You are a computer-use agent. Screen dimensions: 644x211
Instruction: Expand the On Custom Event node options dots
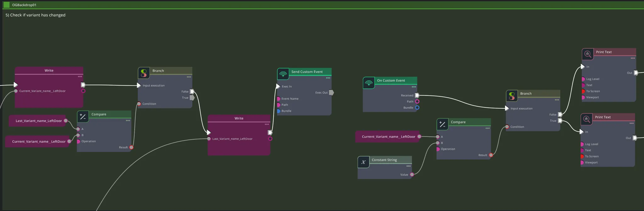414,87
